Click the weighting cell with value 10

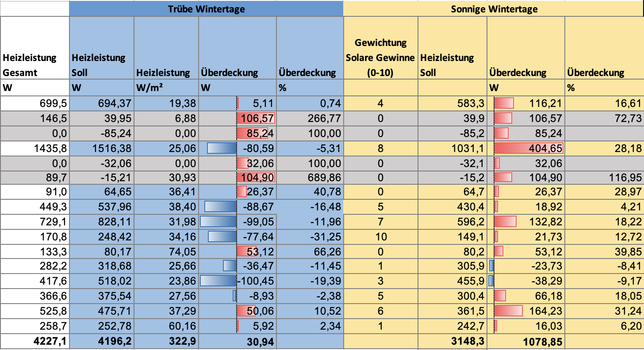[x=381, y=236]
